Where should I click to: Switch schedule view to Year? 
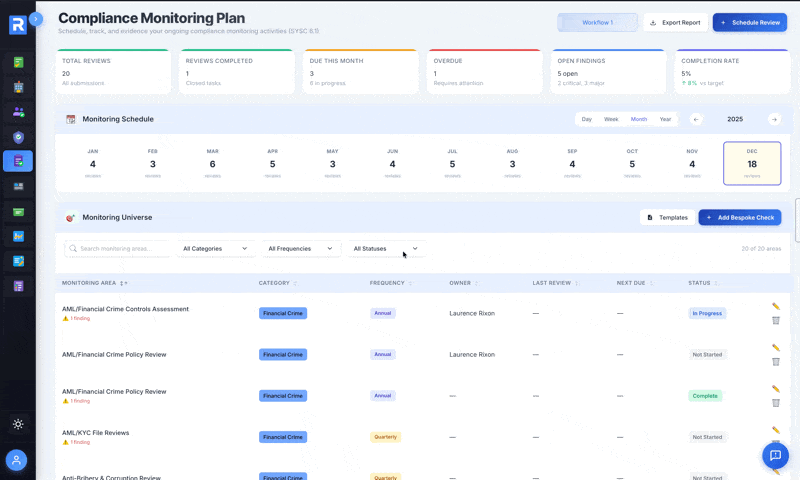click(665, 119)
